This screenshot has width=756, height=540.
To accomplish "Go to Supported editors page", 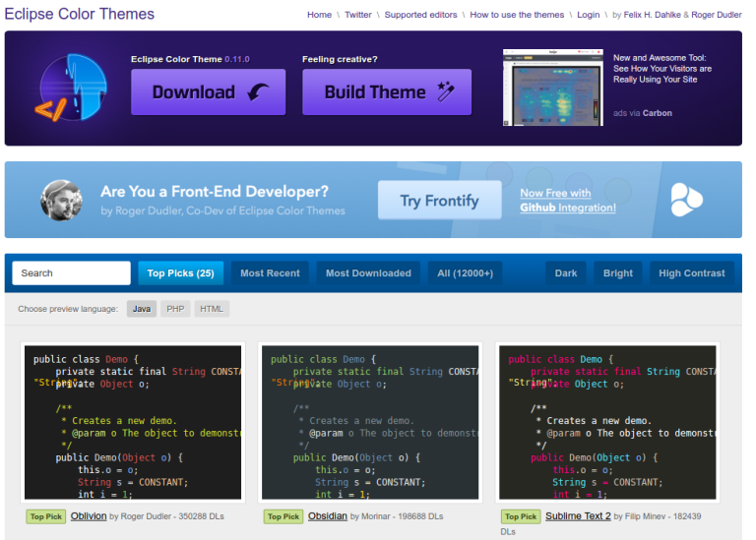I will [420, 15].
